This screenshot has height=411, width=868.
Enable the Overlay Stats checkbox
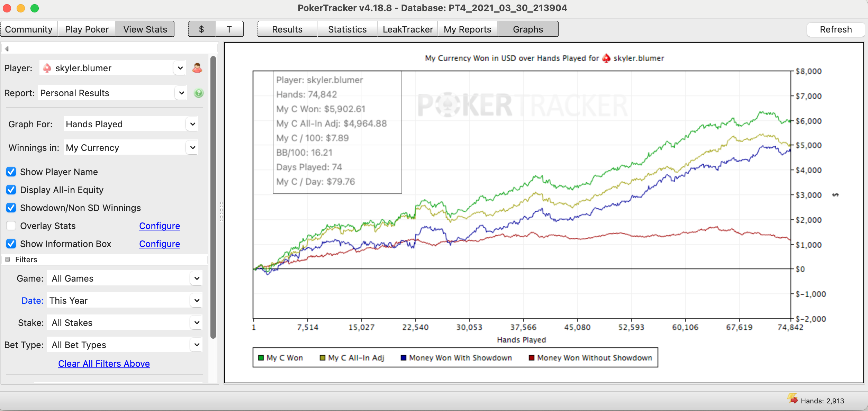coord(11,226)
